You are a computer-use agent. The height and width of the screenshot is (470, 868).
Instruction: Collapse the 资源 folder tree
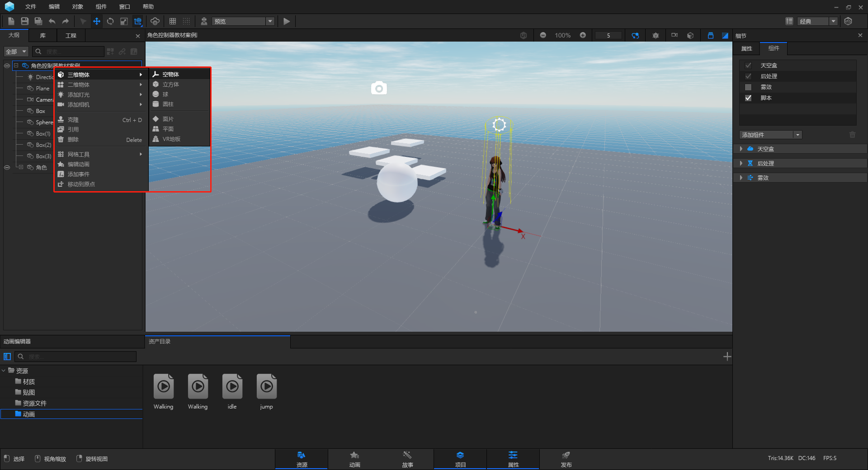[4, 371]
